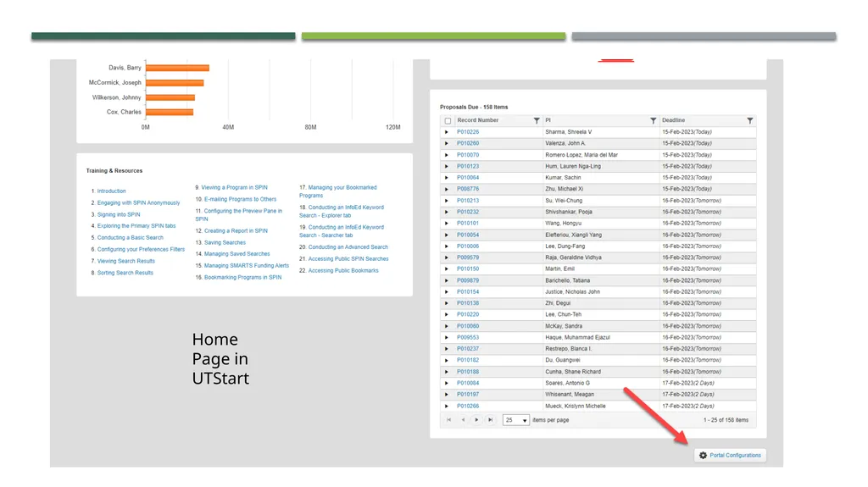
Task: Click the Wilkerson, Johnny chart bar
Action: [170, 97]
